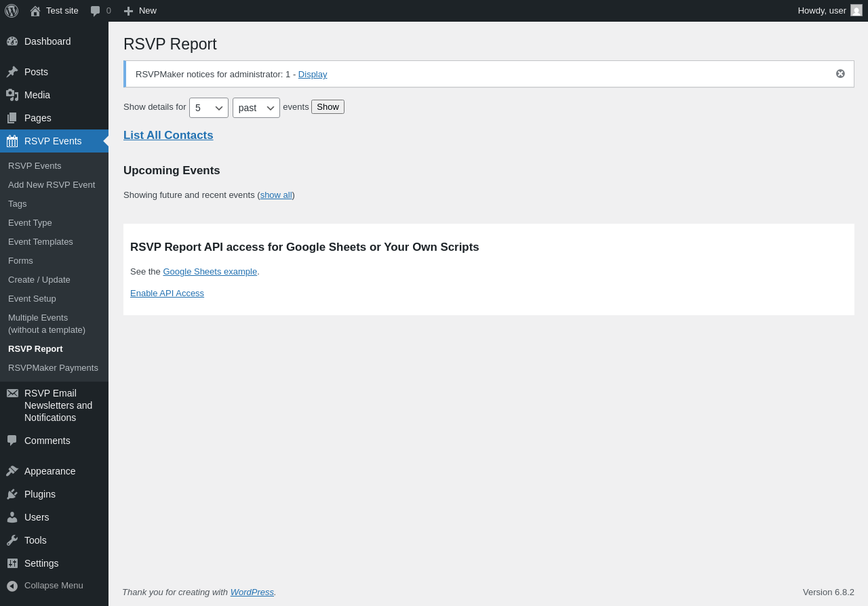Open the number of events dropdown
This screenshot has width=868, height=606.
[x=209, y=108]
